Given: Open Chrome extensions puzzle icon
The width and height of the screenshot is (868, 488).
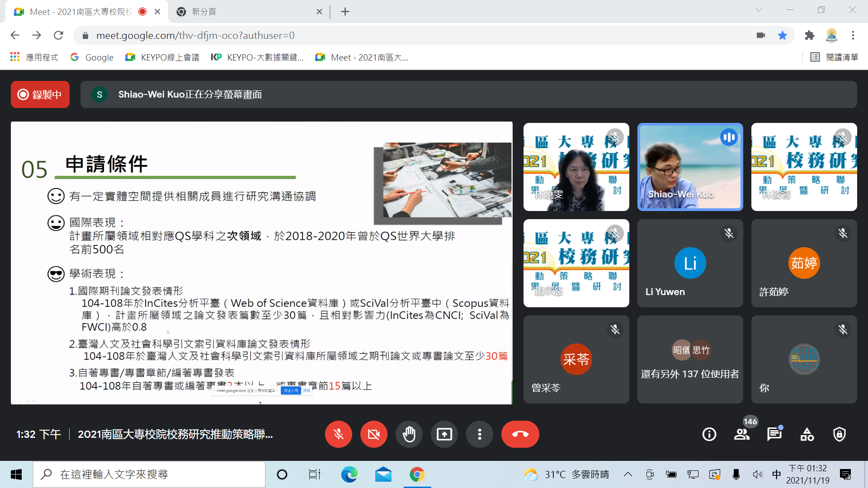Looking at the screenshot, I should [810, 35].
